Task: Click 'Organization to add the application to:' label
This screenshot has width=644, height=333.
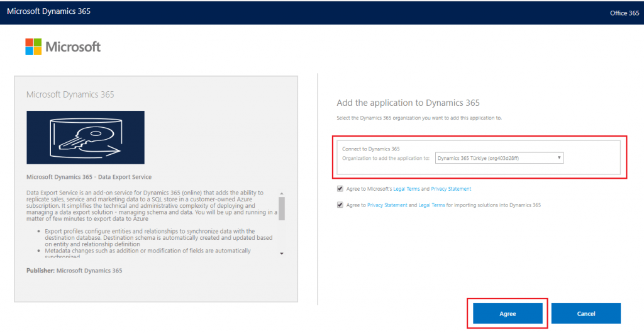Action: pyautogui.click(x=386, y=158)
